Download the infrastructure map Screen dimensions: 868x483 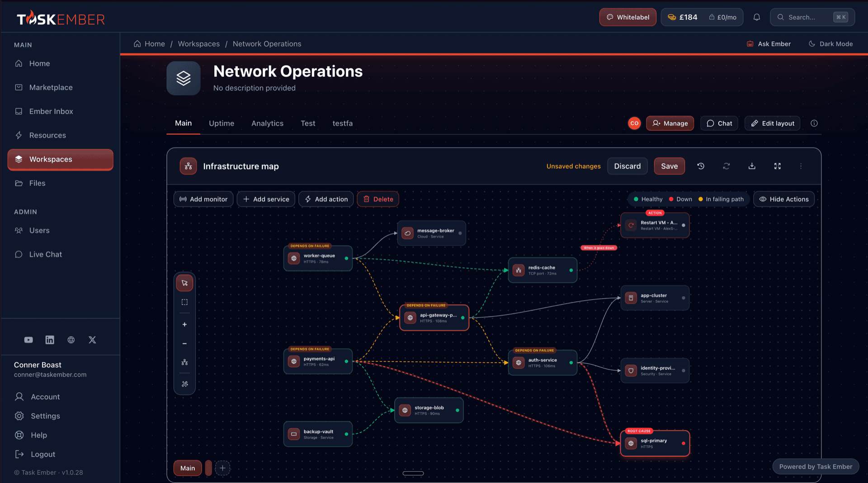click(x=752, y=166)
